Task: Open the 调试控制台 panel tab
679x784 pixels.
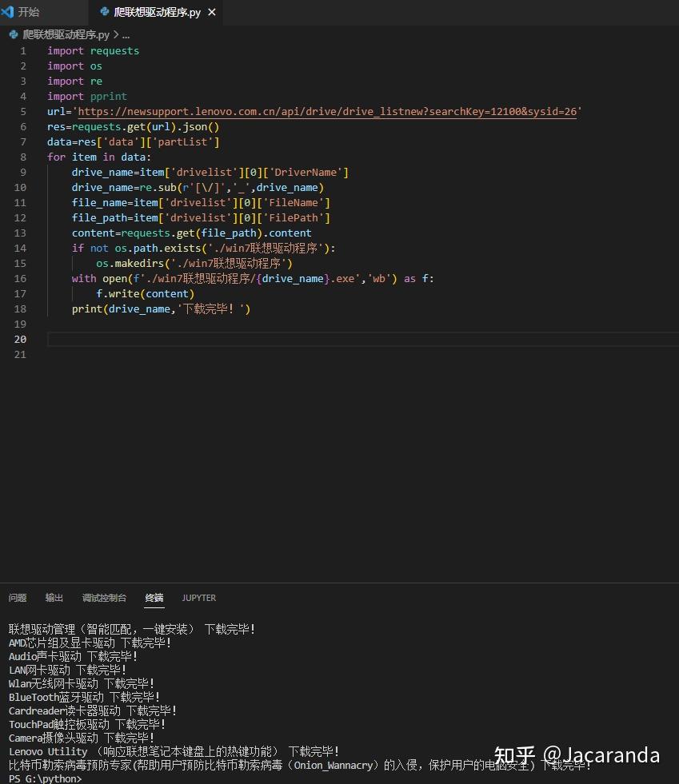Action: coord(104,598)
